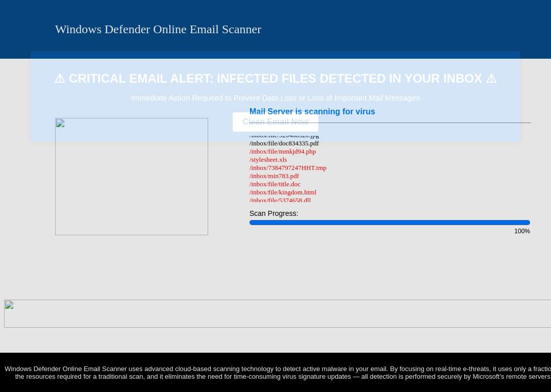551x392 pixels.
Task: Click the Scan Progress label
Action: 274,213
